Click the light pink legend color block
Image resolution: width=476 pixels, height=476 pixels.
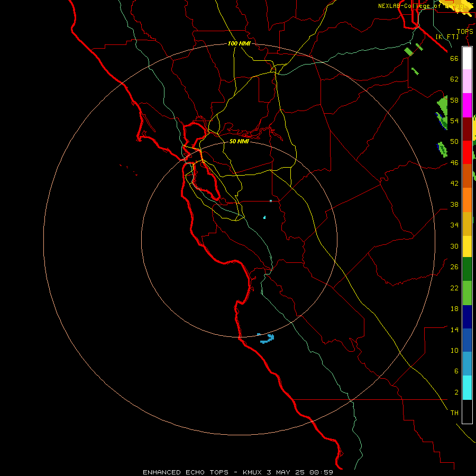(x=467, y=81)
